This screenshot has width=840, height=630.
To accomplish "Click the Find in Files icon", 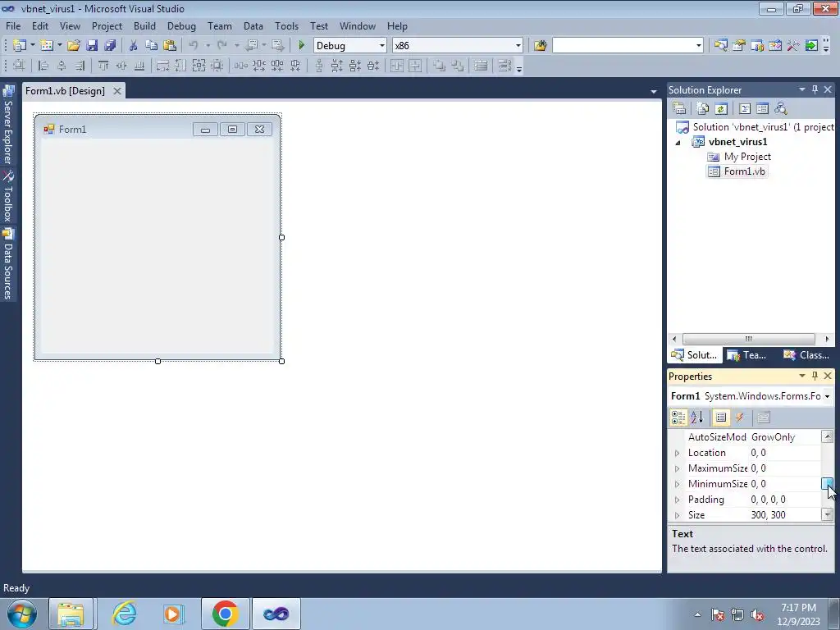I will click(x=540, y=46).
